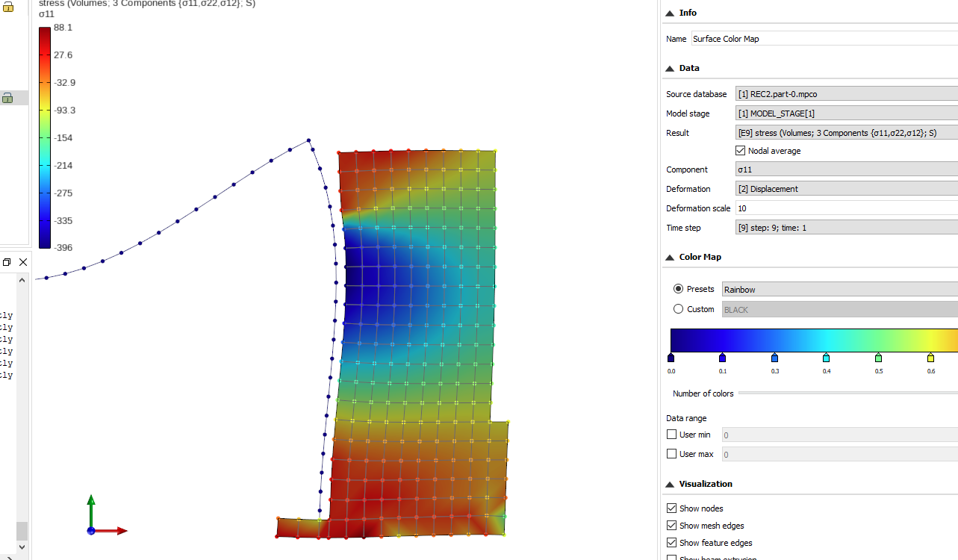Click the Name field with Surface Color Map

pos(824,39)
